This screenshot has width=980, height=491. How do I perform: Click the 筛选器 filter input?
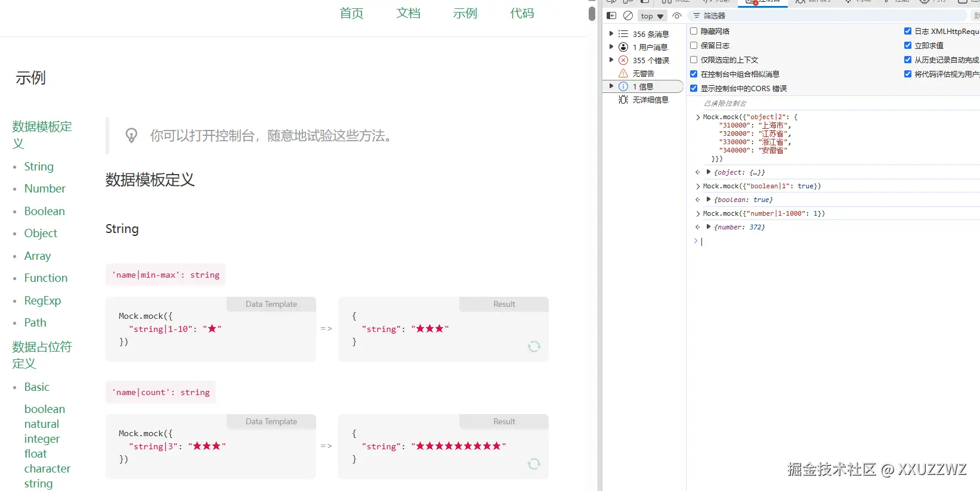(827, 16)
